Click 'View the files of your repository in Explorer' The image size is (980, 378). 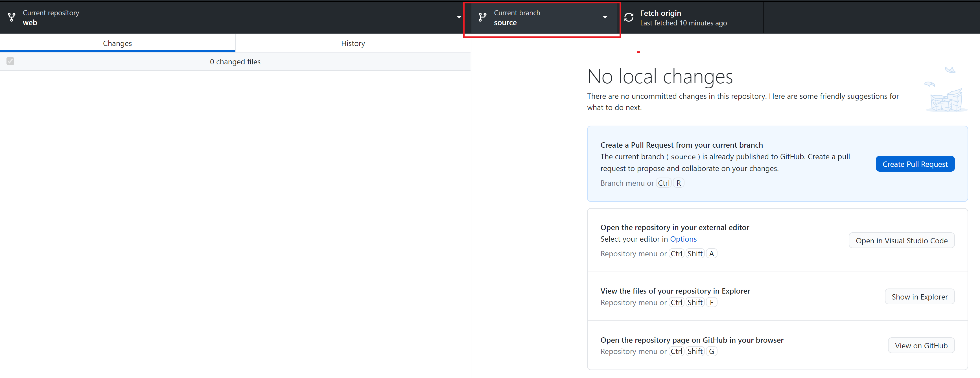point(675,291)
